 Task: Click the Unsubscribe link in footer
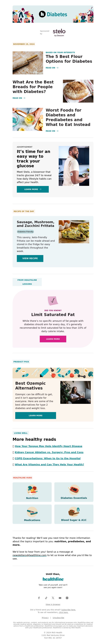pyautogui.click(x=58, y=618)
